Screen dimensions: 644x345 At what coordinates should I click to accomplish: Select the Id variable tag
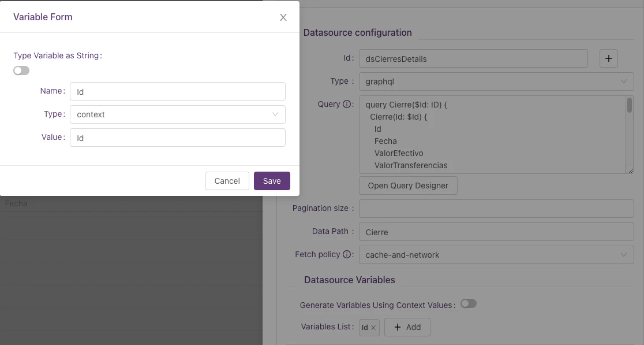(365, 328)
